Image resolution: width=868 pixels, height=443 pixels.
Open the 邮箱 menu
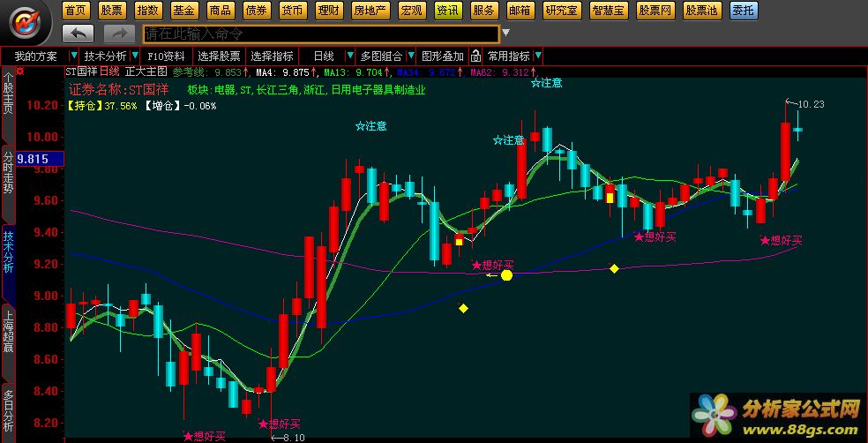(520, 11)
